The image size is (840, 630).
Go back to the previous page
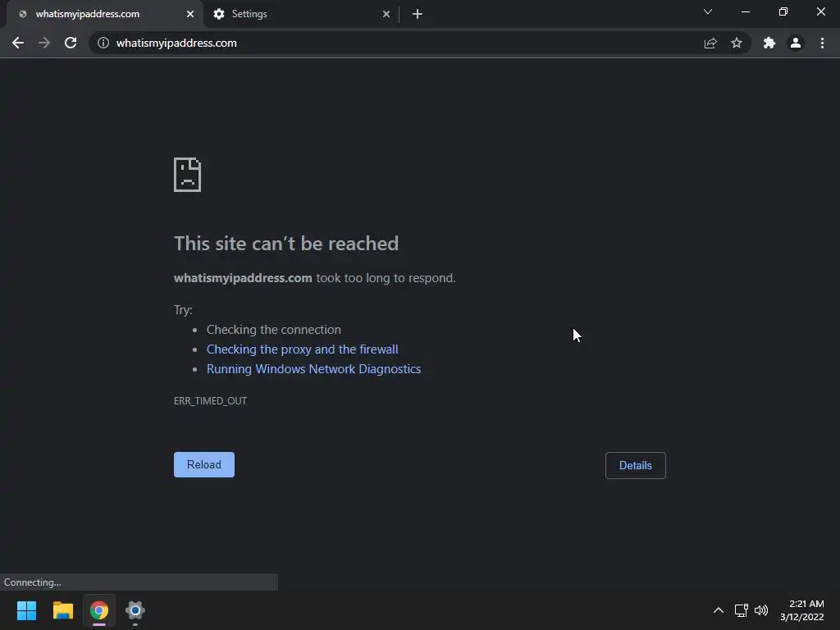pos(18,43)
